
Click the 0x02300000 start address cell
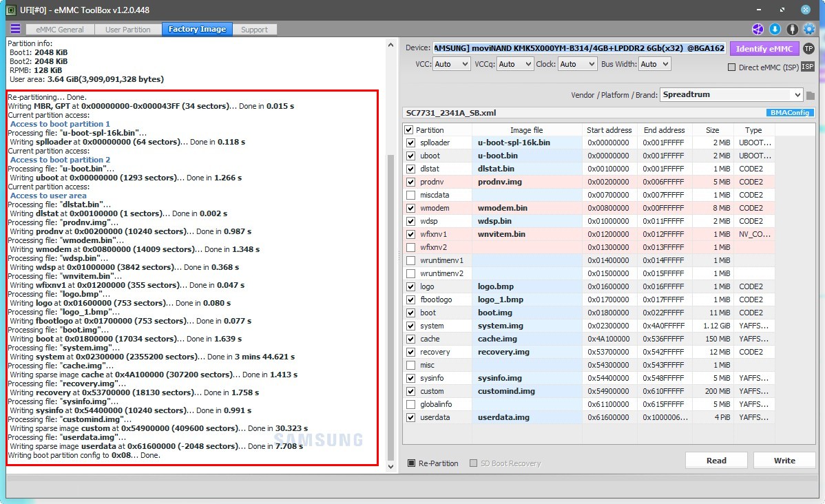[609, 326]
